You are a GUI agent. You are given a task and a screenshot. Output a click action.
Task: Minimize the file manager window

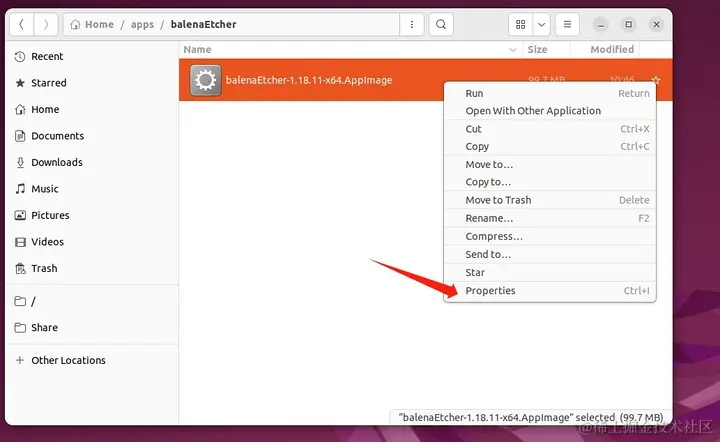(601, 24)
